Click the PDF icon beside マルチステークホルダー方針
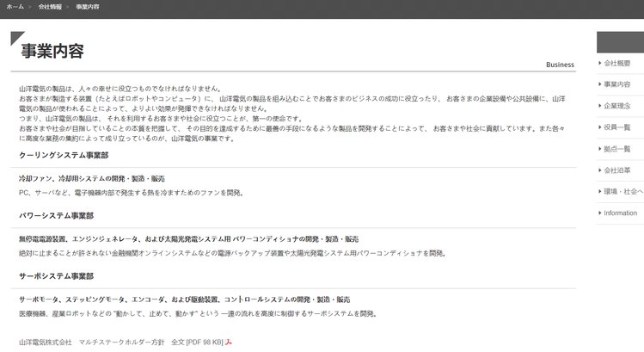The height and width of the screenshot is (352, 644). click(x=230, y=342)
